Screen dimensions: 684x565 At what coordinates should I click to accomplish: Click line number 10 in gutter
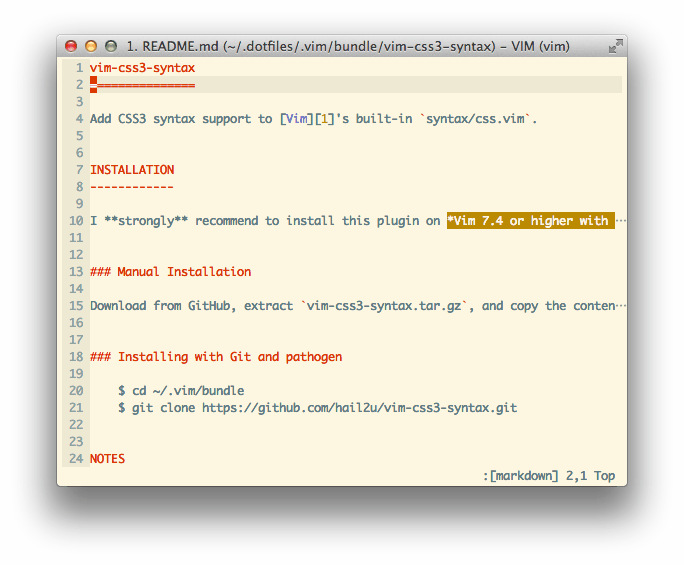76,221
